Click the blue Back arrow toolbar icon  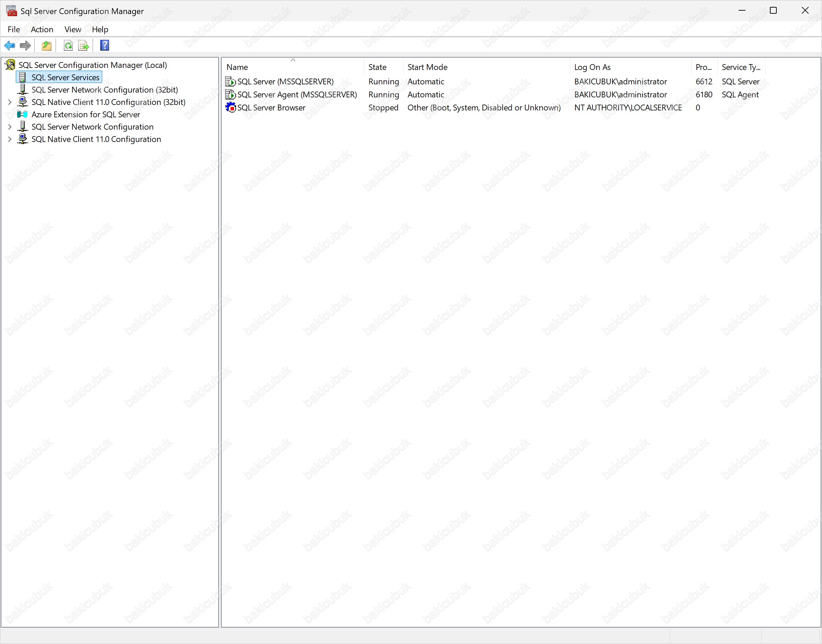coord(9,46)
